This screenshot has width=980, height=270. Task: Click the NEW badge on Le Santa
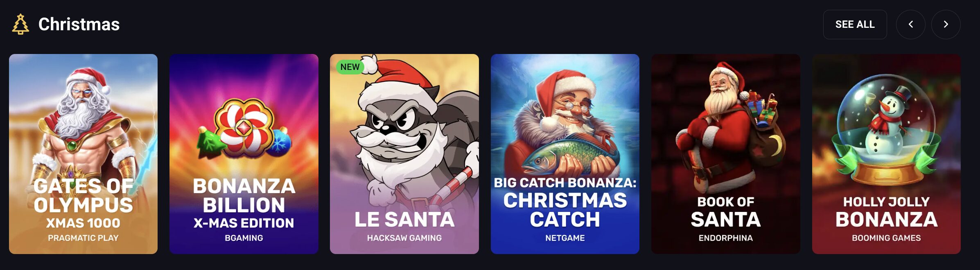point(350,67)
